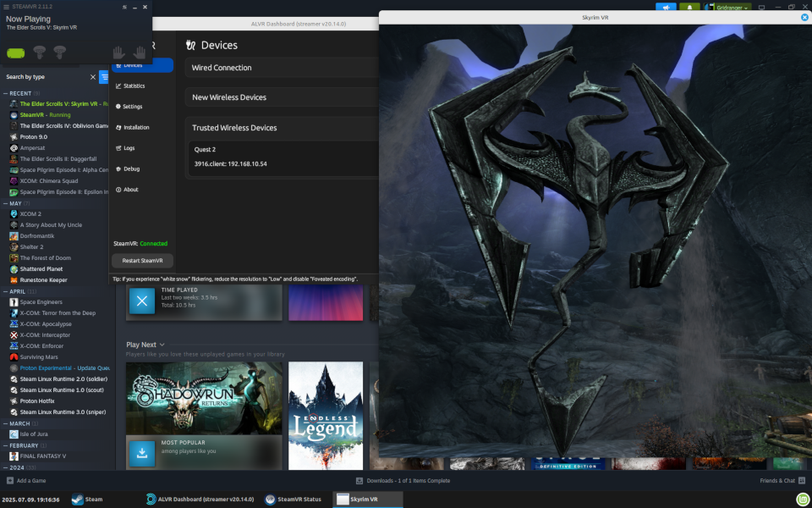Click the right hand tracking icon in SteamVR
The height and width of the screenshot is (508, 812).
point(140,52)
